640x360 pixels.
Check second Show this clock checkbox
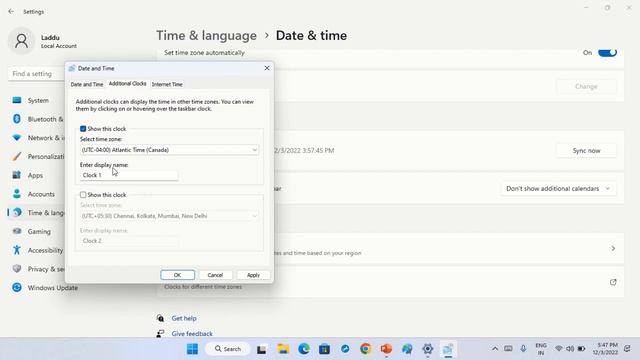point(83,195)
